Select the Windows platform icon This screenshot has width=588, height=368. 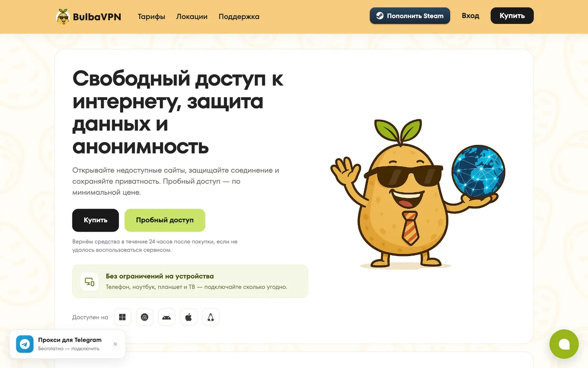tap(122, 317)
